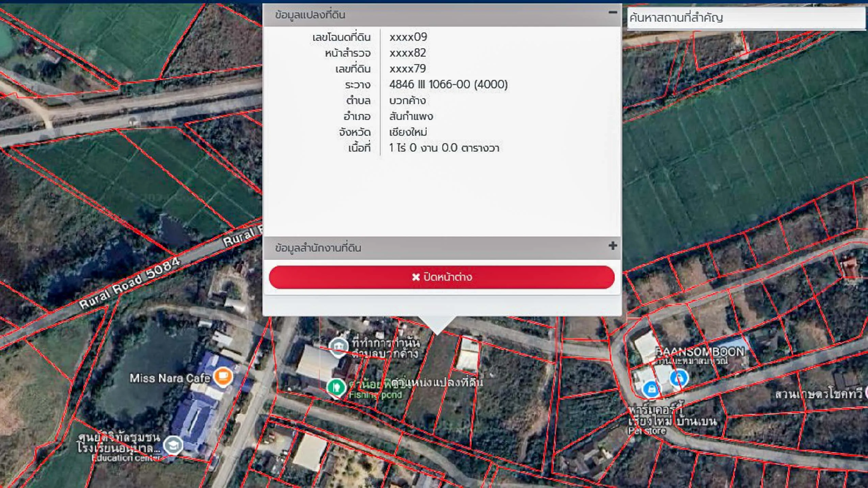
Task: Collapse the ข้อมูลแปลงที่ดิน panel with minus icon
Action: click(x=613, y=13)
